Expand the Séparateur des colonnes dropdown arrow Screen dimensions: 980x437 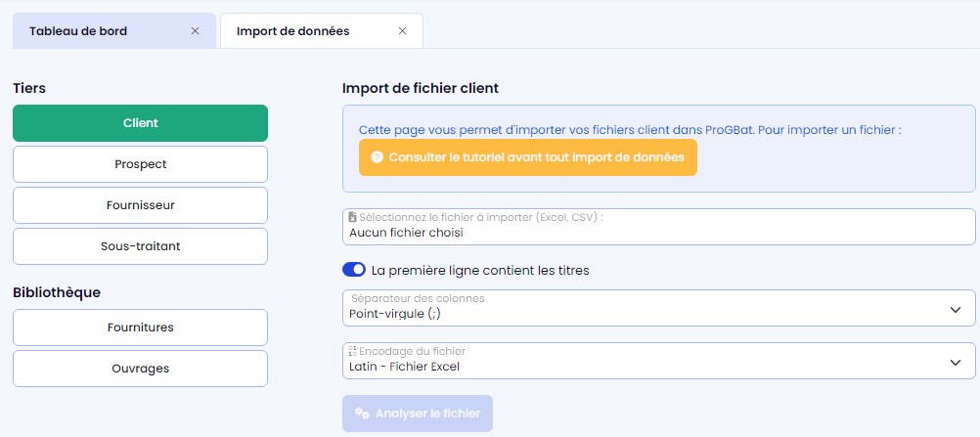(956, 309)
